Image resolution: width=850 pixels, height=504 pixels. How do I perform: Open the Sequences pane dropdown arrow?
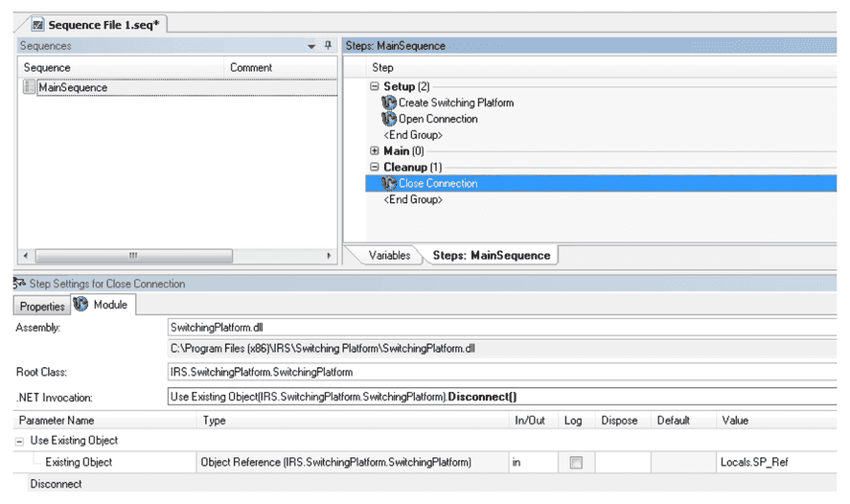311,46
